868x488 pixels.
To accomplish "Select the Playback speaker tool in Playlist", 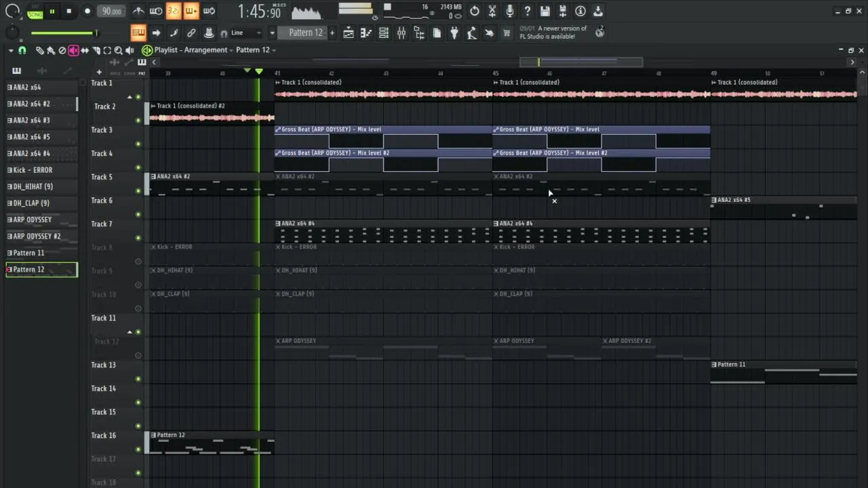I will [x=130, y=50].
